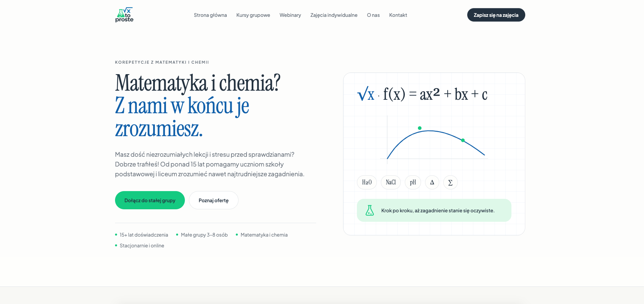
Task: Click the green point on the curve's descending side
Action: tap(463, 140)
